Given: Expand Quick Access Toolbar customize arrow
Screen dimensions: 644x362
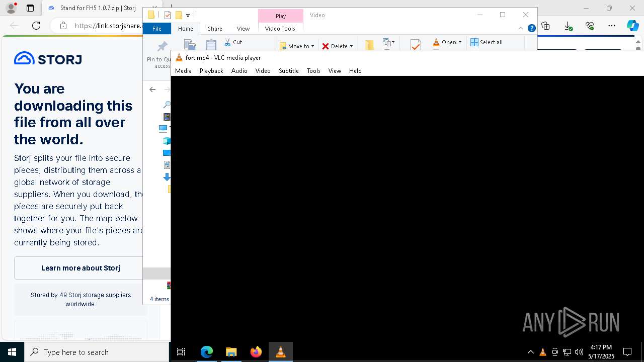Looking at the screenshot, I should pyautogui.click(x=188, y=16).
